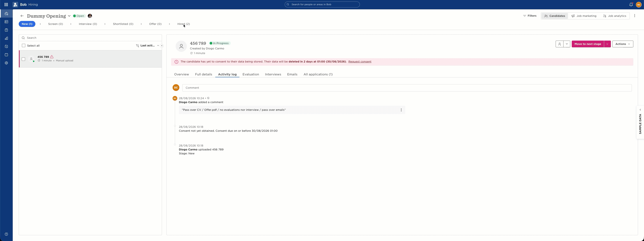The height and width of the screenshot is (241, 644).
Task: Click the analytics bar chart sidebar icon
Action: 6,38
